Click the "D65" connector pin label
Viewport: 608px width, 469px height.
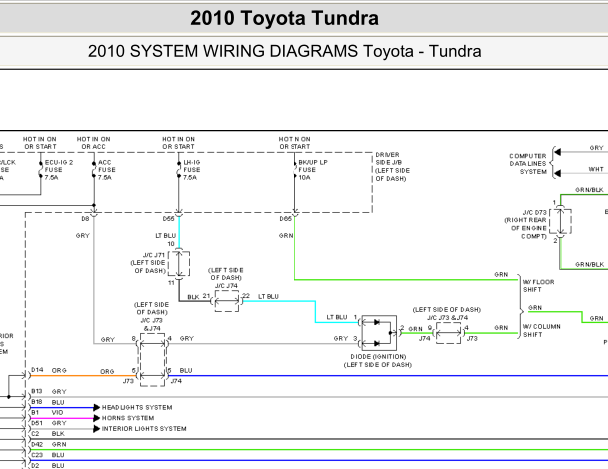[285, 219]
